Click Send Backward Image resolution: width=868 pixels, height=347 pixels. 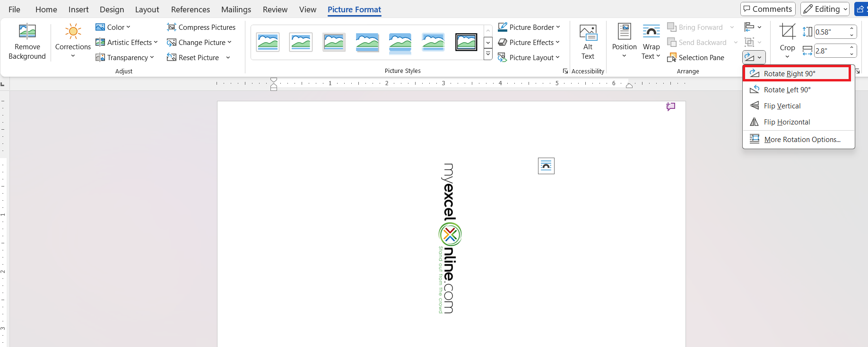[697, 42]
